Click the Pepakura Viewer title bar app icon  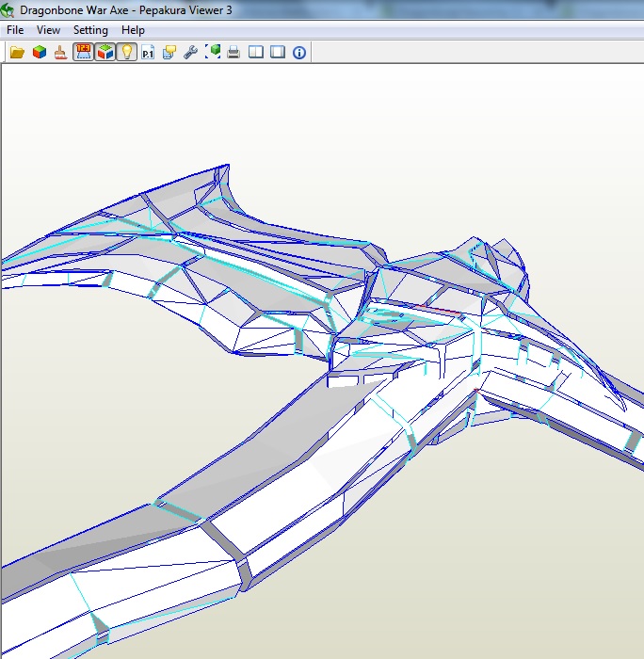point(8,10)
